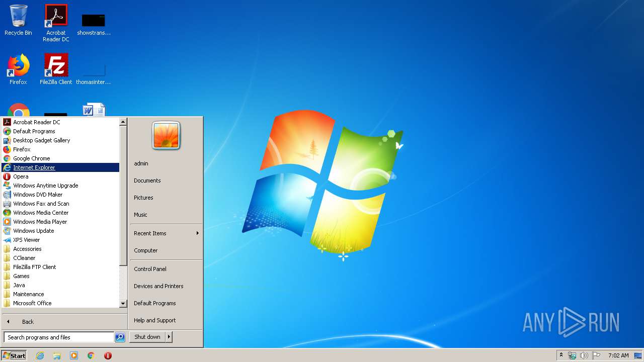644x362 pixels.
Task: Open the thomasinter desktop file
Action: coord(94,73)
